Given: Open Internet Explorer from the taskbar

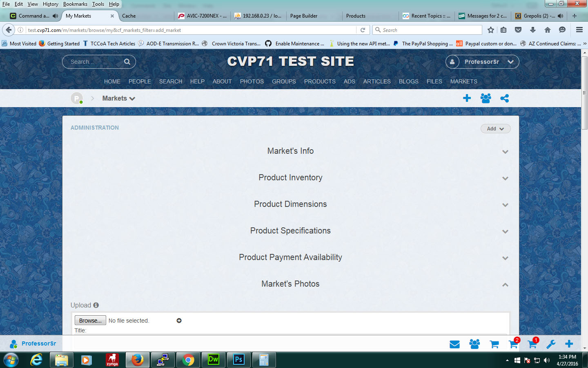Looking at the screenshot, I should tap(36, 360).
